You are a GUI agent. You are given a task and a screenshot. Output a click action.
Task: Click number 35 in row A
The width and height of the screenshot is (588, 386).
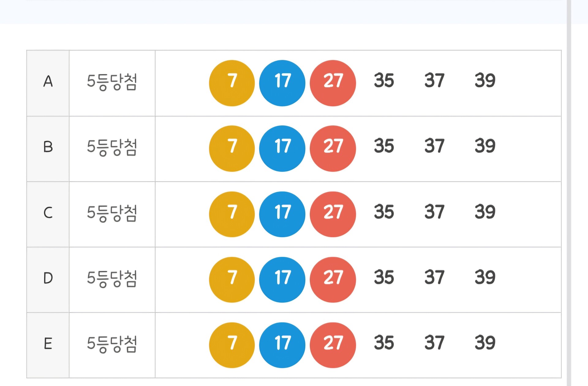tap(384, 81)
